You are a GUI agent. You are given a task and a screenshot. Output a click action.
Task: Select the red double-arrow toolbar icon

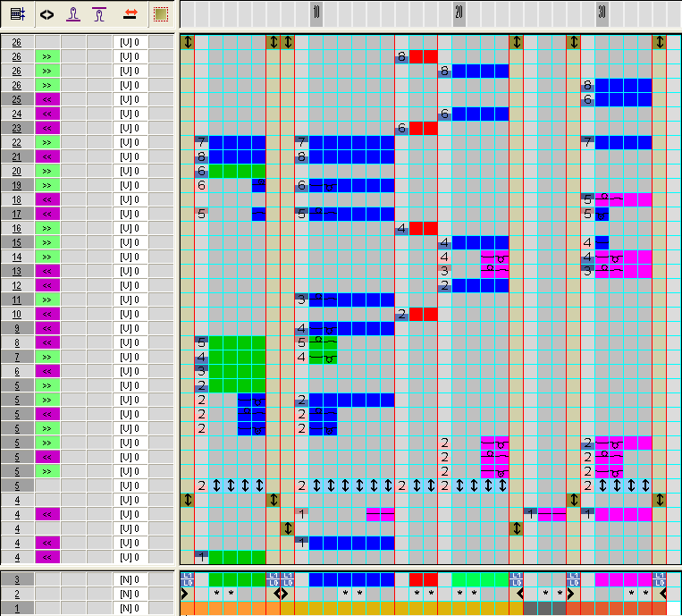[130, 14]
